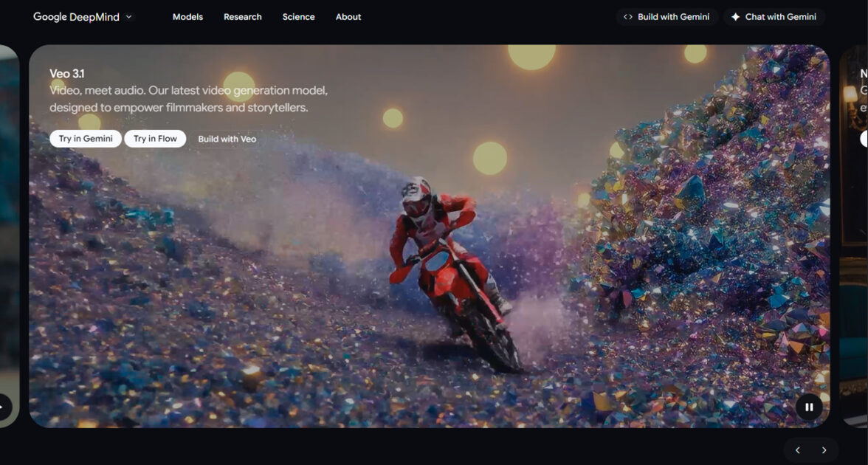Click the Try in Gemini button
This screenshot has width=868, height=465.
point(86,139)
